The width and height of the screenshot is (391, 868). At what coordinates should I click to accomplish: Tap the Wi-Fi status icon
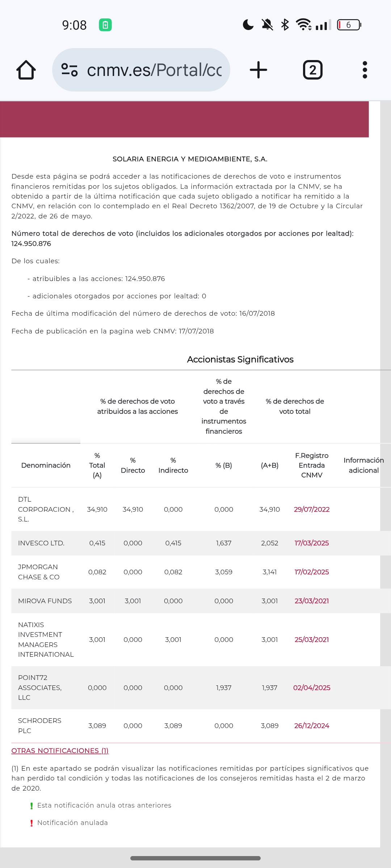click(x=303, y=25)
